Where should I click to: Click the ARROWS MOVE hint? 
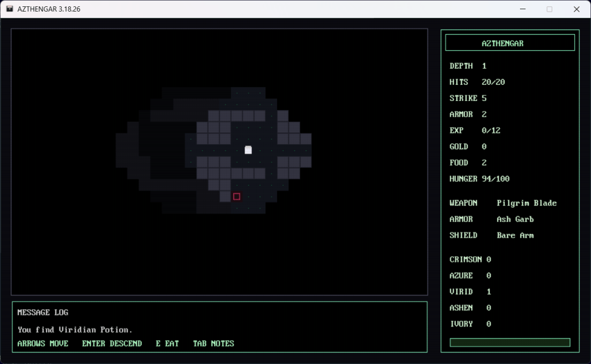(x=43, y=344)
